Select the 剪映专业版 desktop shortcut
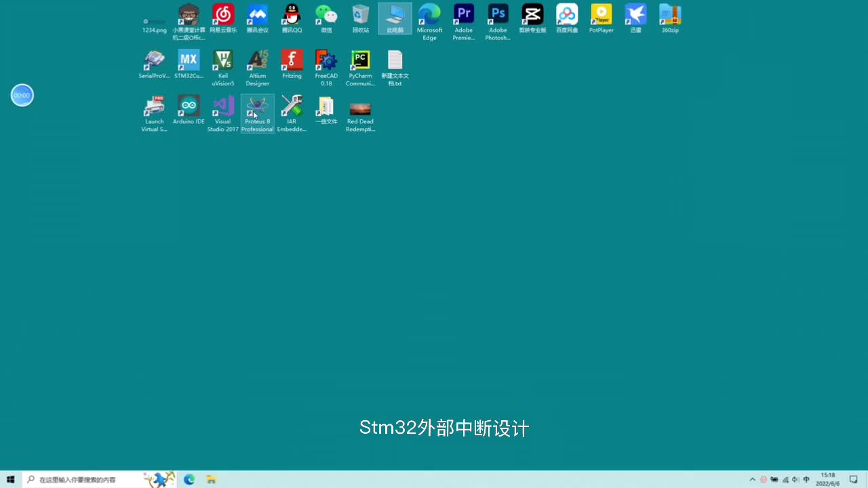Viewport: 868px width, 488px height. click(x=532, y=19)
